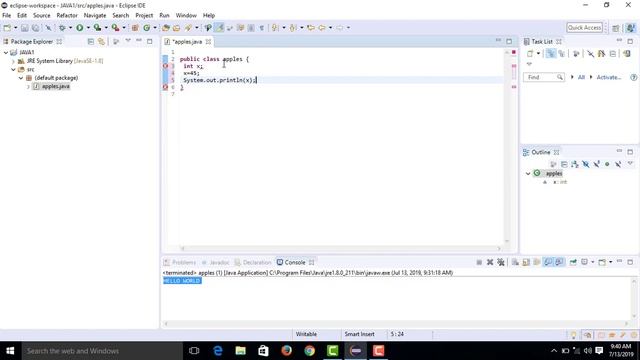Close the apples.java editor tab
640x360 pixels.
208,42
